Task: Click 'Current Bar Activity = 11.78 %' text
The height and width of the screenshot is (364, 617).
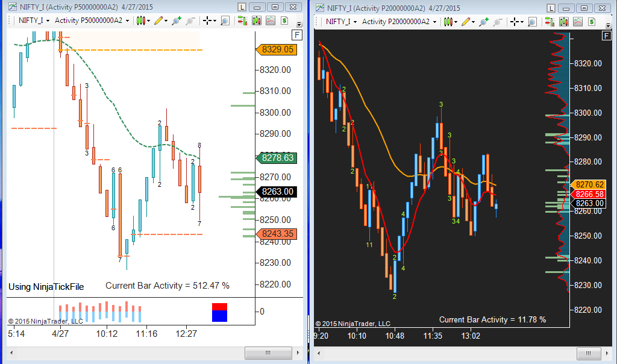Action: 492,319
